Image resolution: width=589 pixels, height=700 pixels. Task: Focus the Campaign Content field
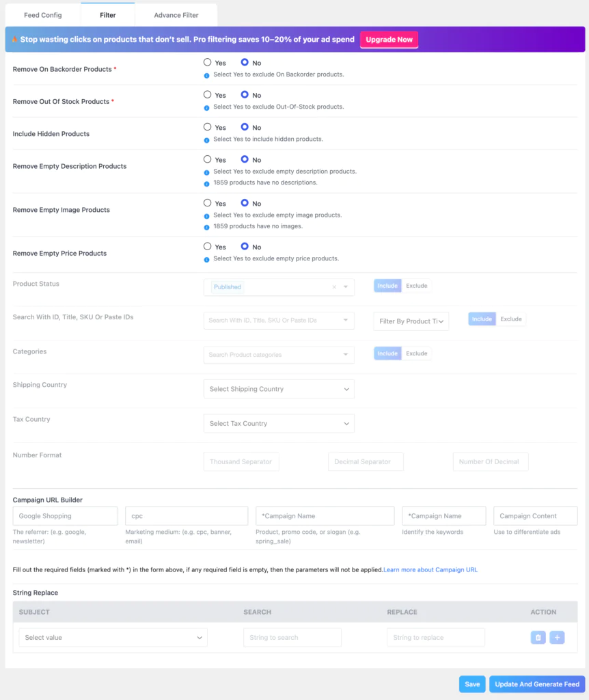coord(536,515)
